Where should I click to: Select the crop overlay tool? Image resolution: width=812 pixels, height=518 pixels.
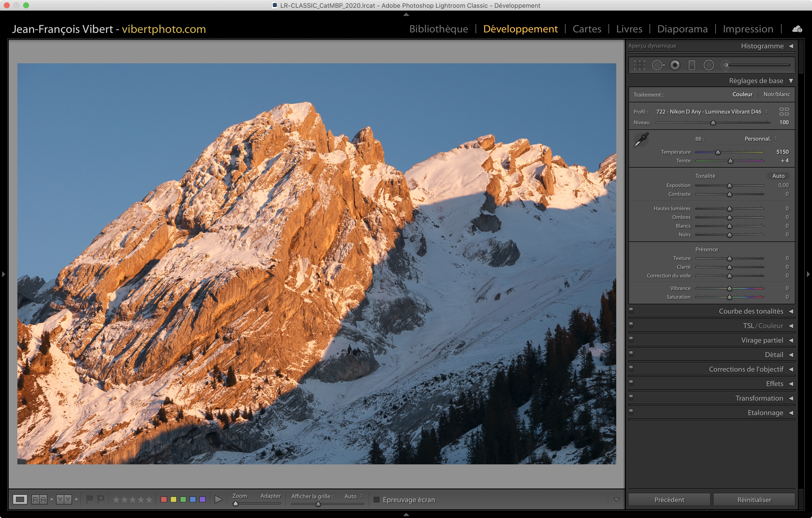(639, 65)
